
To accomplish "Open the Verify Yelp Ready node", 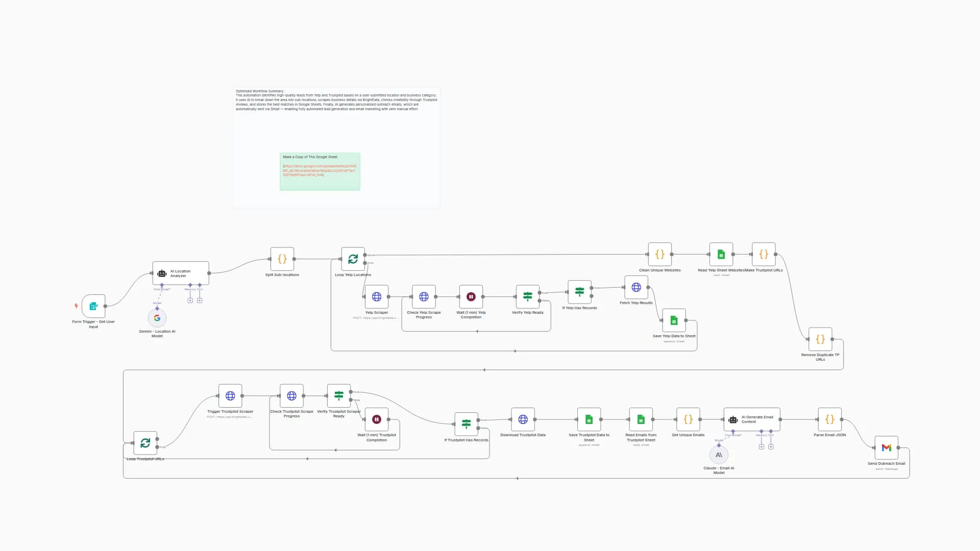I will pyautogui.click(x=528, y=297).
